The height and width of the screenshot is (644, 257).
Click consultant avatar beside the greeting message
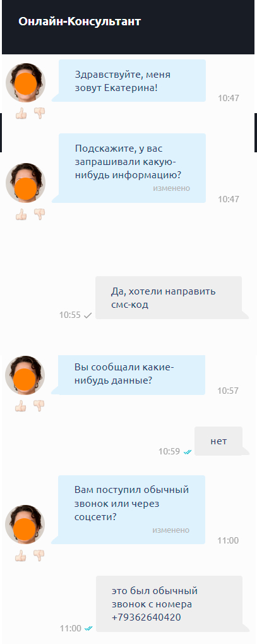point(25,83)
